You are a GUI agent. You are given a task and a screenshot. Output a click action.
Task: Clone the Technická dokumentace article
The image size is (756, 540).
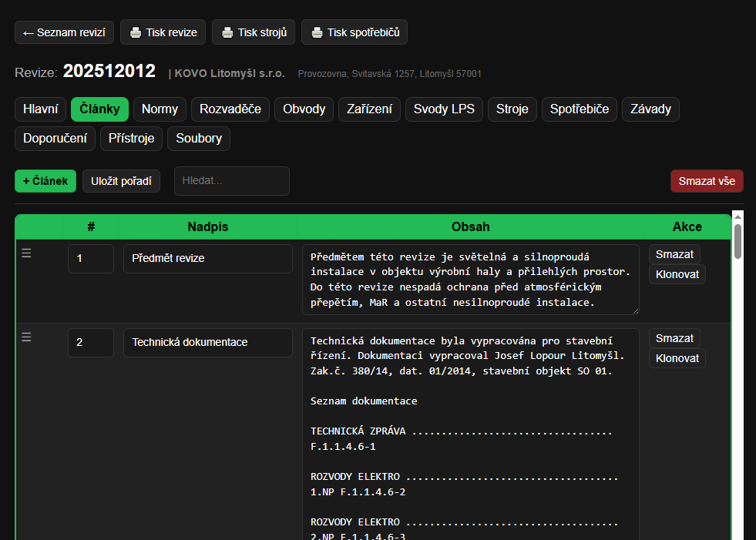[677, 358]
